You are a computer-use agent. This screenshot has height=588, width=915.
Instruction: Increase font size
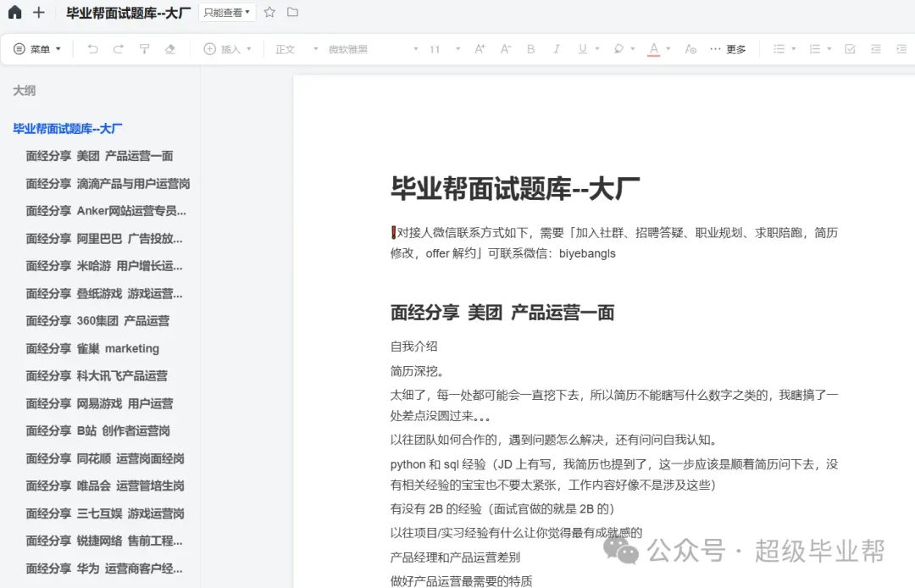pos(479,49)
